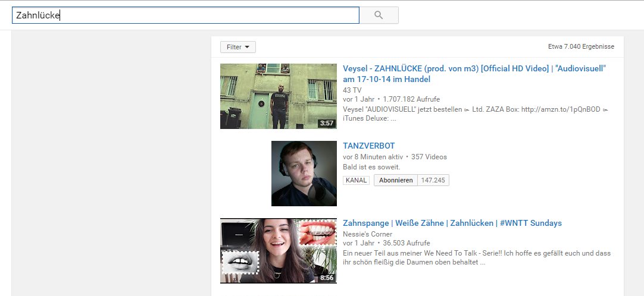The width and height of the screenshot is (644, 296).
Task: Click the 36.503 Aufrufe metadata line
Action: pyautogui.click(x=386, y=243)
